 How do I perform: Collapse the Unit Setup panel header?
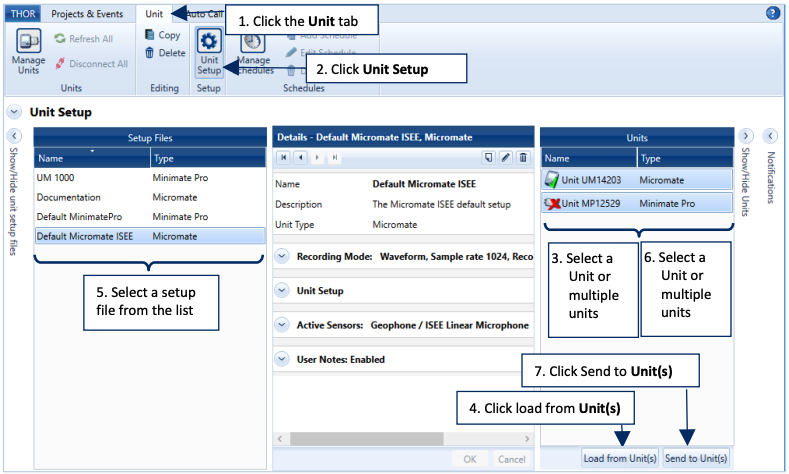click(15, 112)
